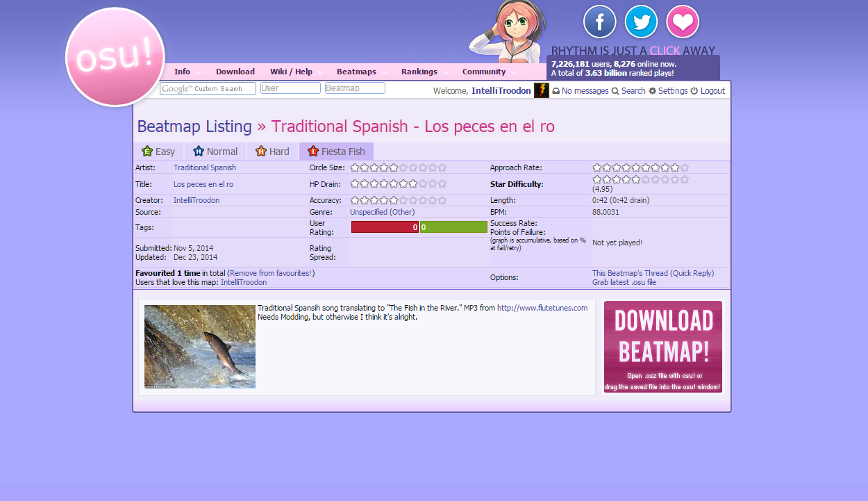Open the creator IntelliTroodon link
The width and height of the screenshot is (868, 501).
(x=197, y=200)
